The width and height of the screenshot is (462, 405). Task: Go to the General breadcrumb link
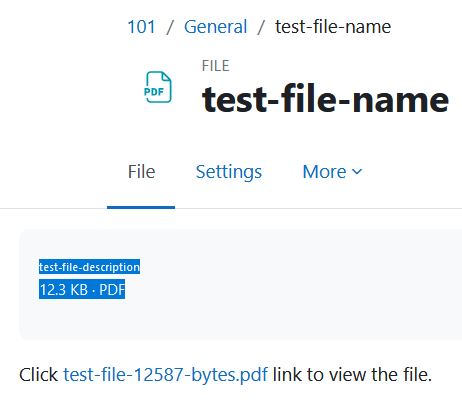pos(215,27)
